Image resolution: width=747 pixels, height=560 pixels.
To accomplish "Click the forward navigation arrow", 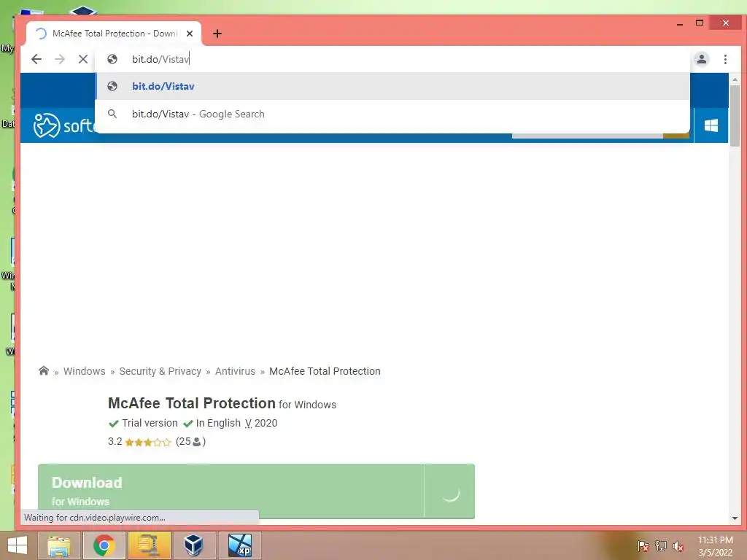I will (60, 59).
